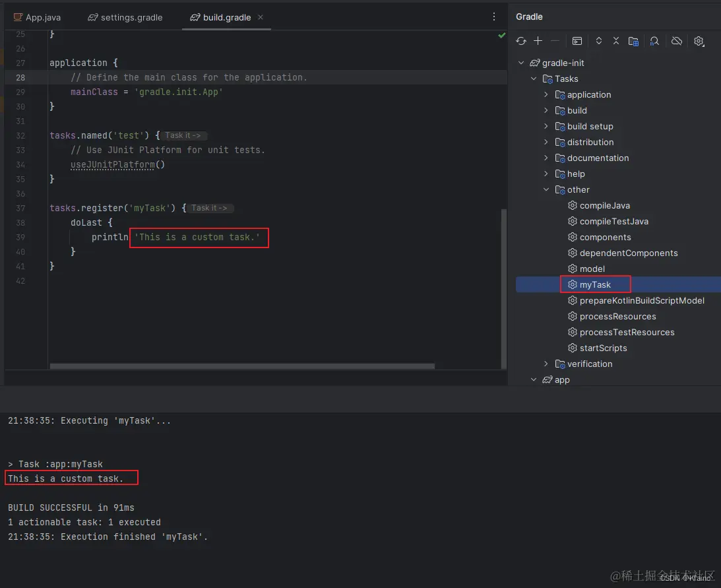721x588 pixels.
Task: Select the components task
Action: (605, 238)
